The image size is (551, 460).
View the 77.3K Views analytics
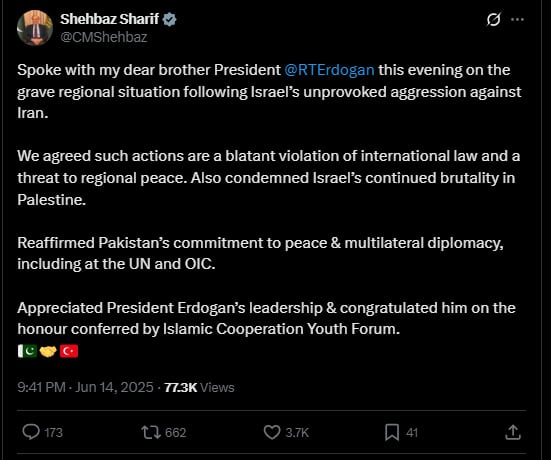[199, 387]
